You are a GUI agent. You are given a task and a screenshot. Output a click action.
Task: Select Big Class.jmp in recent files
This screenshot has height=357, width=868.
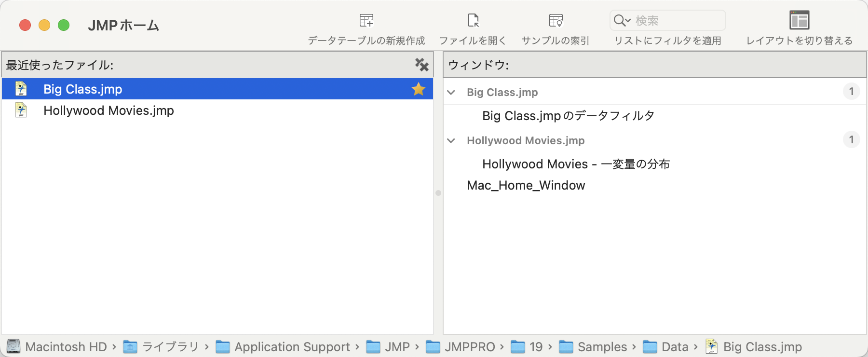click(217, 89)
